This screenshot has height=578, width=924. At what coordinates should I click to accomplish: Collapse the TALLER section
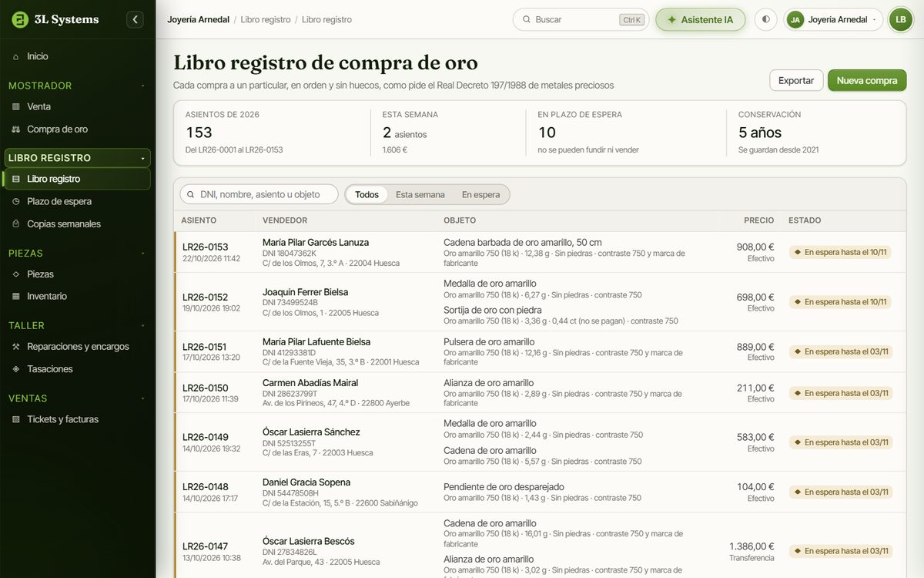pos(77,325)
